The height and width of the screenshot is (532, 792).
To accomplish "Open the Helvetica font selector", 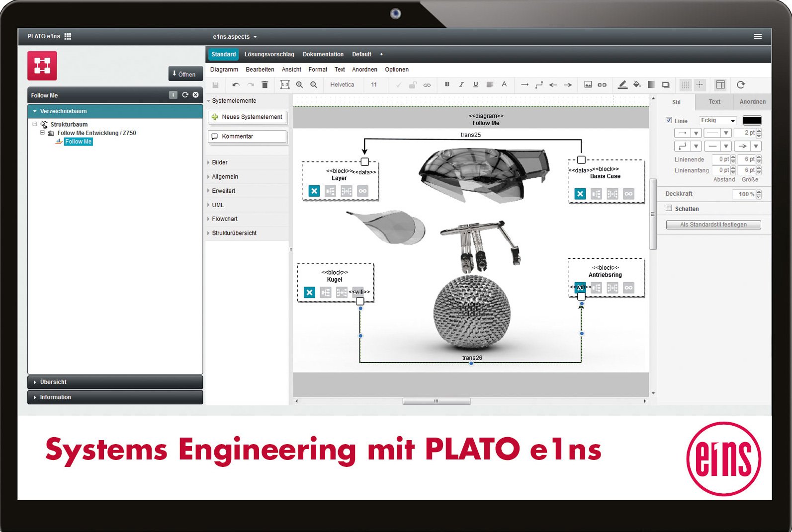I will click(x=342, y=85).
